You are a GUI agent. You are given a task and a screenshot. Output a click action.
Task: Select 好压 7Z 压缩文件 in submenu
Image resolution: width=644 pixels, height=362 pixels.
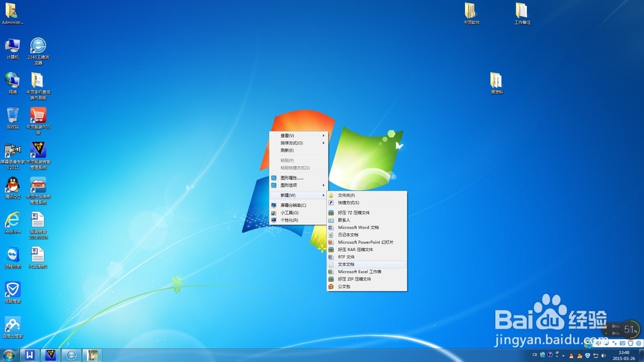tap(367, 213)
